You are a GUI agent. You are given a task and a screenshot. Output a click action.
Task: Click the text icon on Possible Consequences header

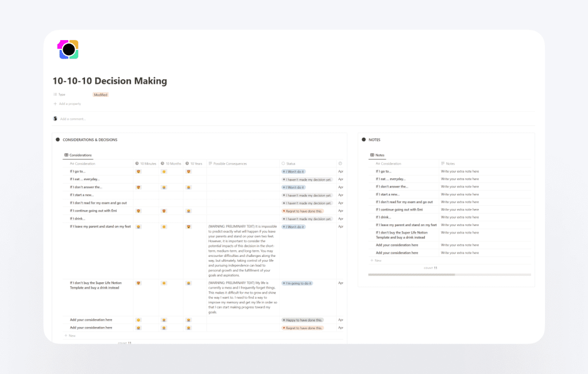211,163
